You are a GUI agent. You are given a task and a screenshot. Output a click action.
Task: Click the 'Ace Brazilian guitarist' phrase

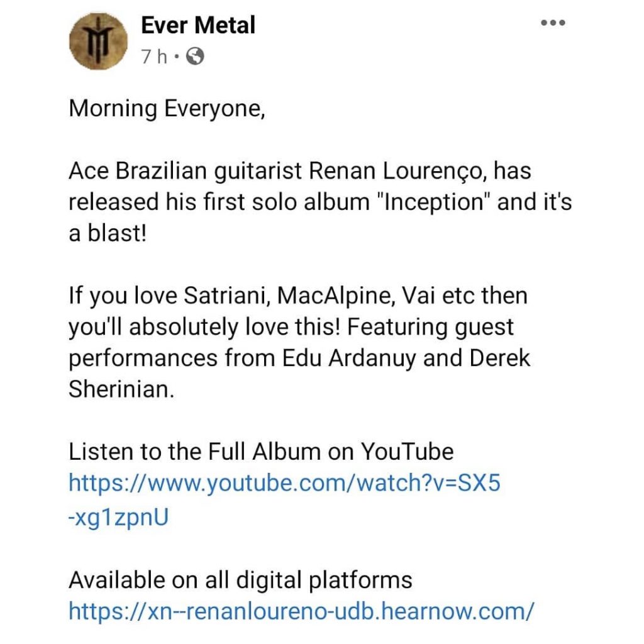click(186, 171)
